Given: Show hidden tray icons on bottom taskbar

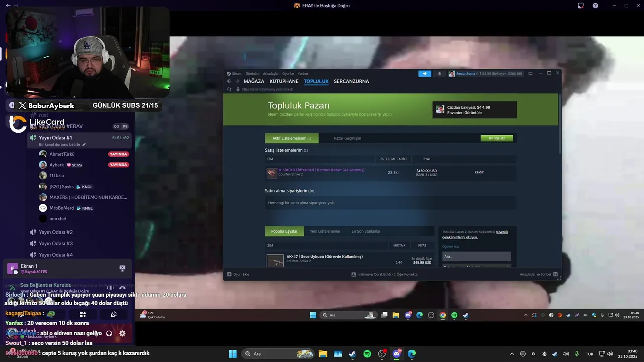Looking at the screenshot, I should 513,354.
